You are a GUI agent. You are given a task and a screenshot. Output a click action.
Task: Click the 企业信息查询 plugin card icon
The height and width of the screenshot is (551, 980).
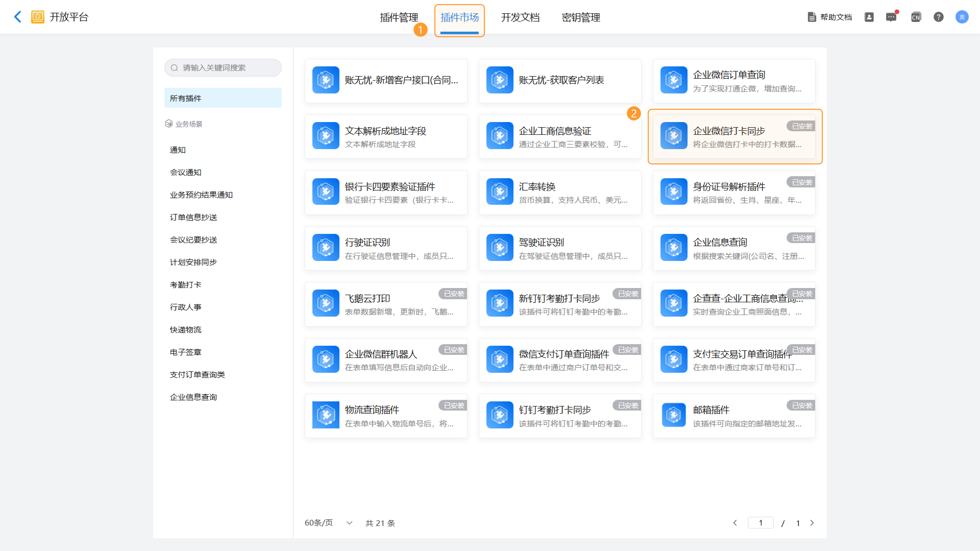[x=674, y=247]
